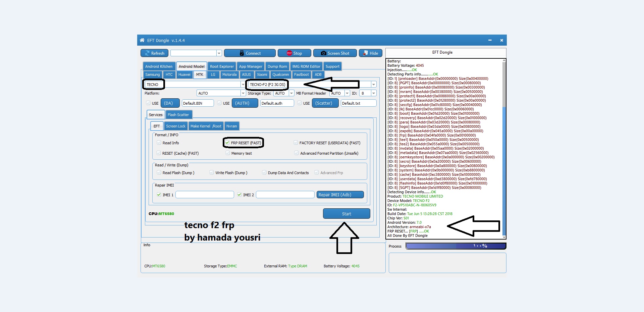Viewport: 644px width, 312px height.
Task: Click the phone icon on Connect button
Action: pos(242,53)
